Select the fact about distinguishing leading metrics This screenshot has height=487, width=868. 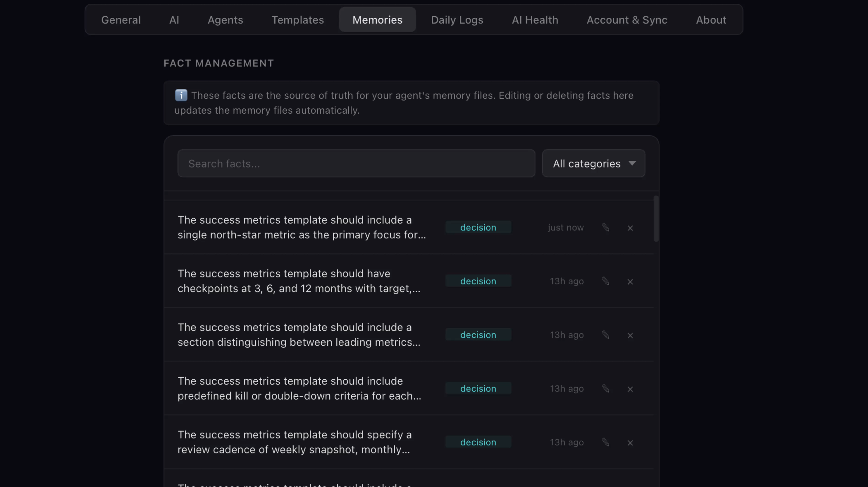click(299, 335)
